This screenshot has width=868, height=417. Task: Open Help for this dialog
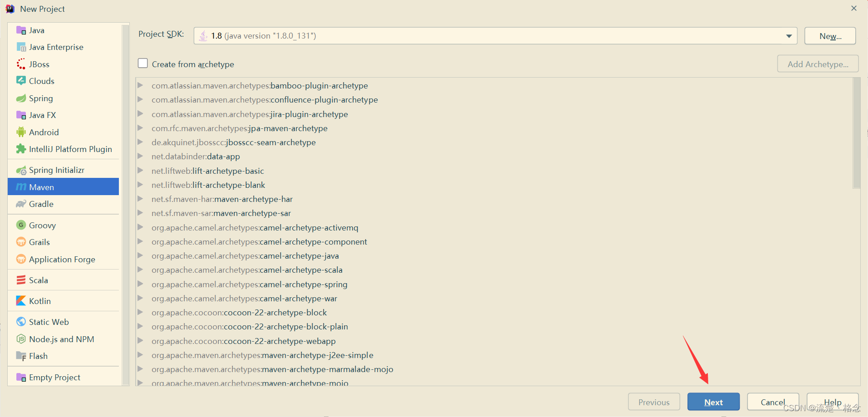click(x=833, y=402)
